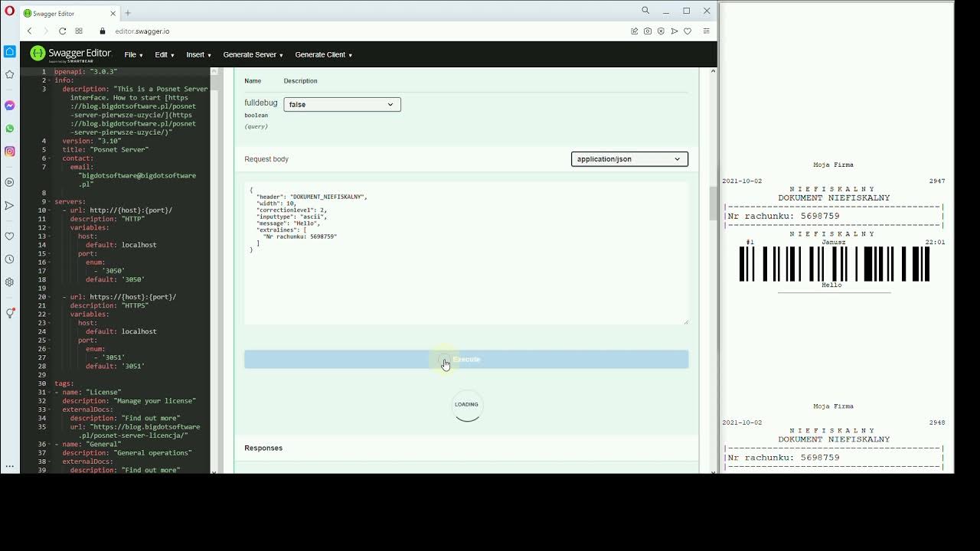Open Generate Server menu

click(x=253, y=55)
